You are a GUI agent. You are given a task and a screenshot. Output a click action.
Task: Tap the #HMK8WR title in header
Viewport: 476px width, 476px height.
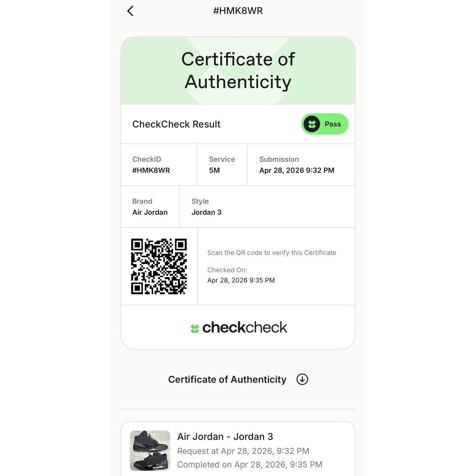(x=238, y=11)
